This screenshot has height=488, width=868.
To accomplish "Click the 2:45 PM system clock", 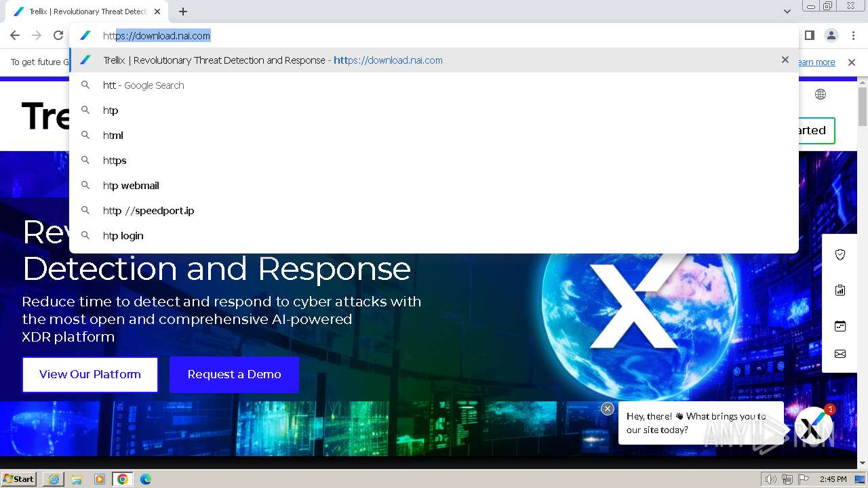I will [833, 479].
